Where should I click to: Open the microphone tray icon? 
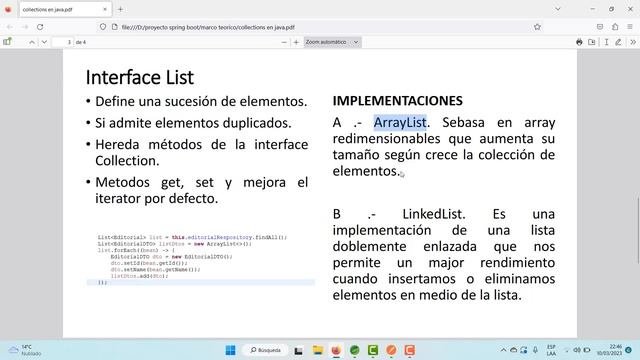[x=535, y=350]
